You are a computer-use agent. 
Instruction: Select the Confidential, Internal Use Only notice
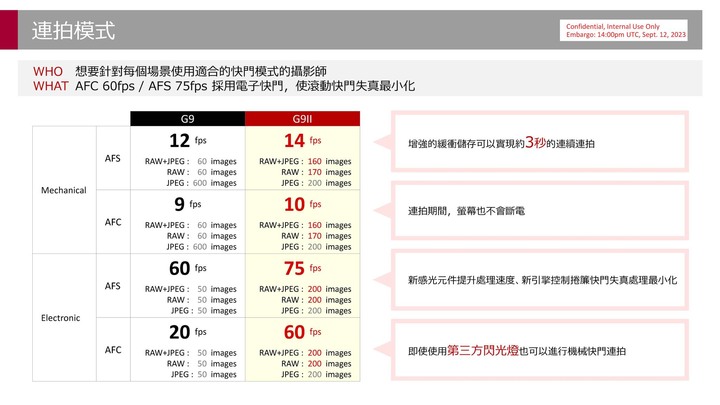[x=624, y=30]
